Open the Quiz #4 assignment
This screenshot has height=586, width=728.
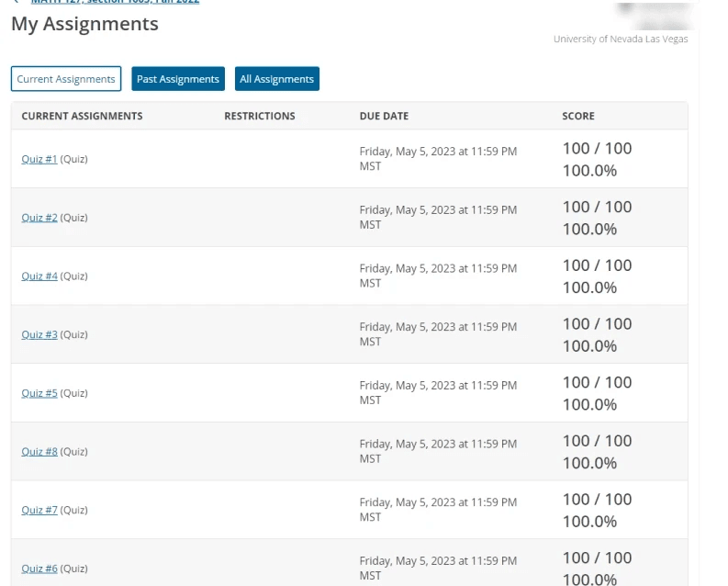39,276
